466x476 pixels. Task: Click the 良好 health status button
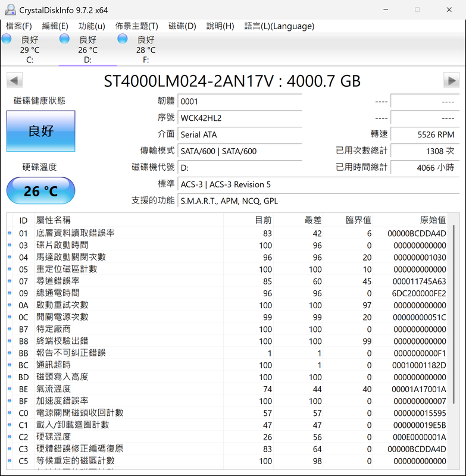pyautogui.click(x=40, y=131)
